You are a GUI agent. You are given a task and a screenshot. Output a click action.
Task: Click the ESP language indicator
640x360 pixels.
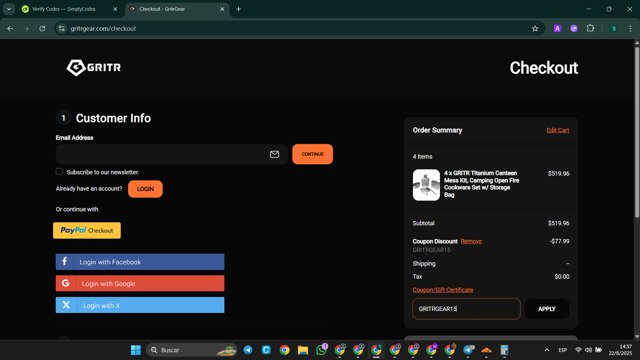562,350
